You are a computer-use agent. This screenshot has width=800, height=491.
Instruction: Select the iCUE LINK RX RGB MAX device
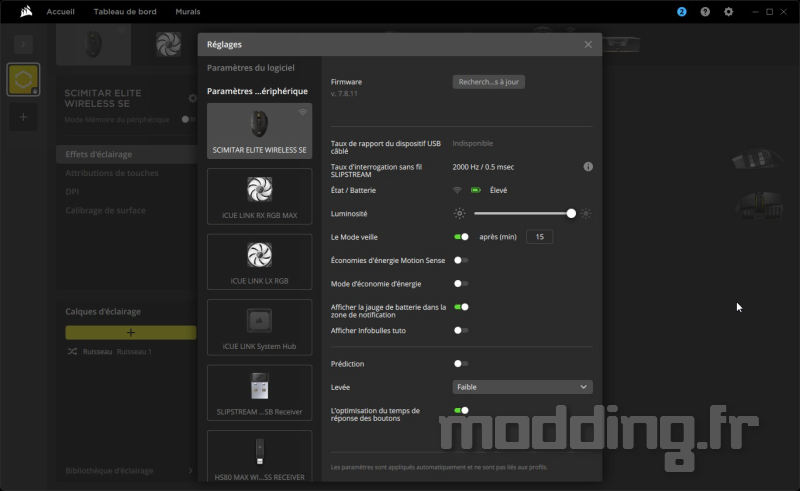[259, 197]
